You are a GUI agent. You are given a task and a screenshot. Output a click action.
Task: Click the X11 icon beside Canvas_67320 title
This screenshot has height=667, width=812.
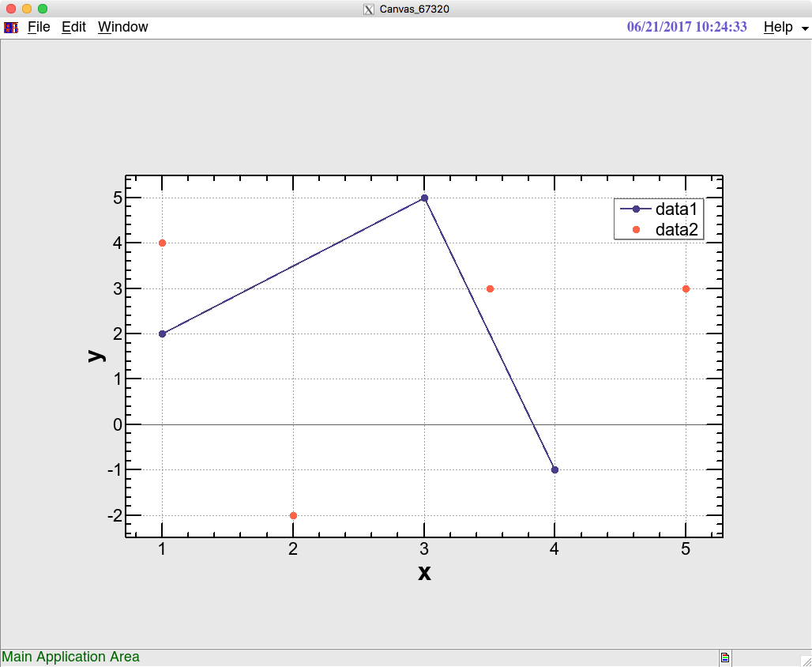tap(369, 9)
